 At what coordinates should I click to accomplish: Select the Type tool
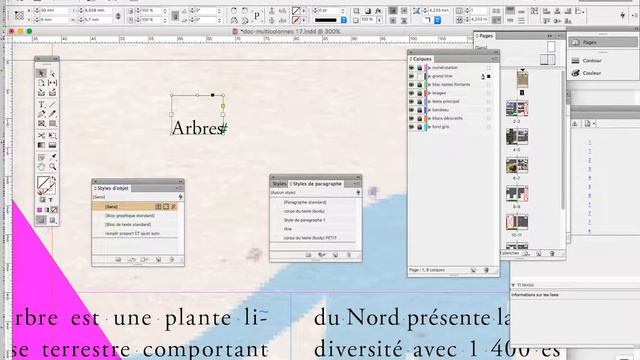tap(41, 105)
